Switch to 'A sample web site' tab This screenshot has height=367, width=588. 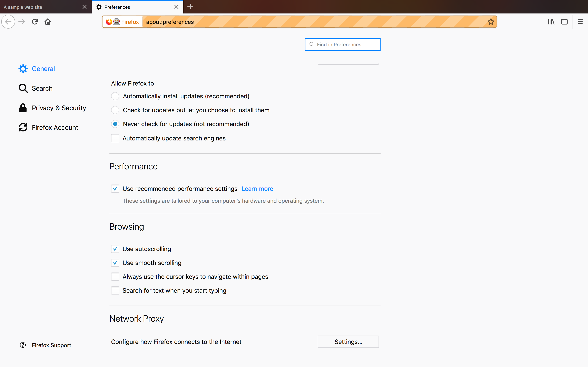coord(41,7)
